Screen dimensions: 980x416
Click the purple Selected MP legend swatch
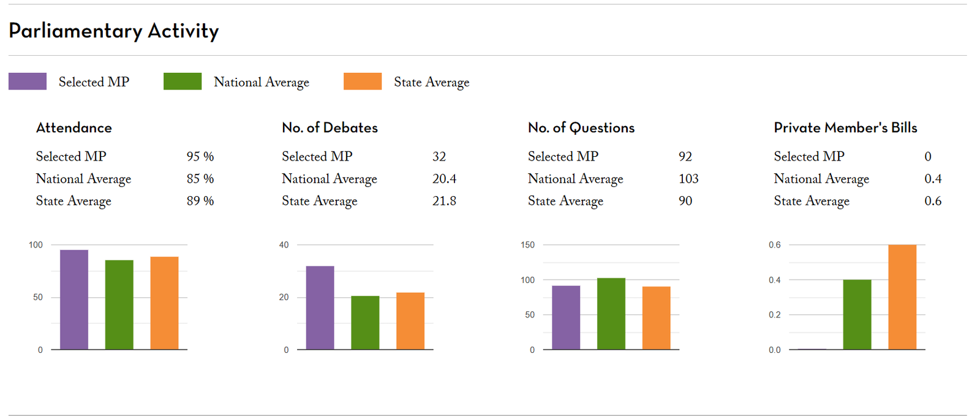[x=28, y=81]
